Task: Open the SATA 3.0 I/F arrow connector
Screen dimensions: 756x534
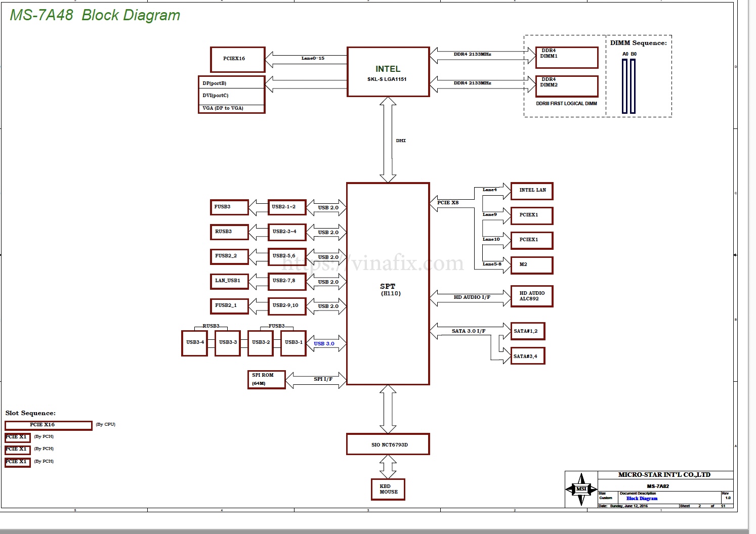Action: (468, 331)
